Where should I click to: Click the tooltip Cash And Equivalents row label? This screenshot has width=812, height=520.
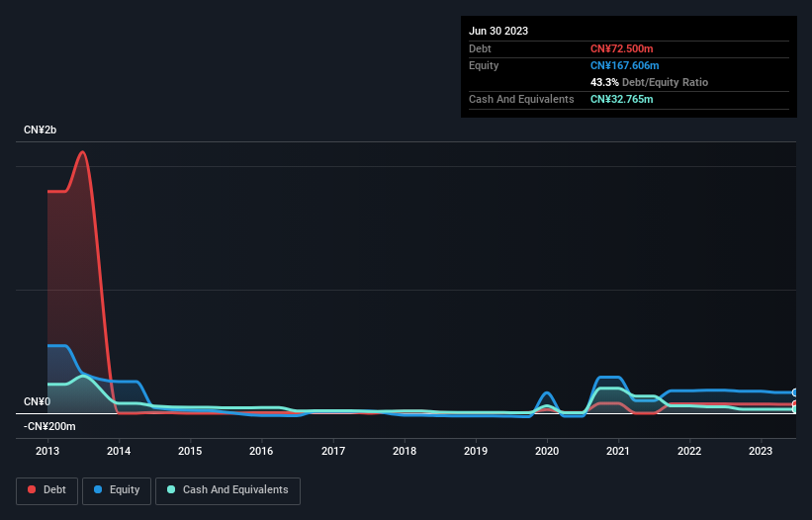[x=521, y=99]
